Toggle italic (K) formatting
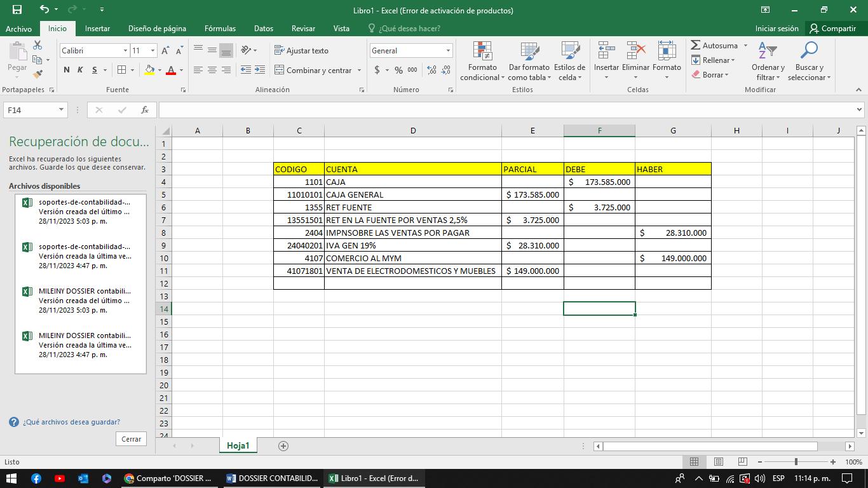The width and height of the screenshot is (868, 488). (80, 70)
